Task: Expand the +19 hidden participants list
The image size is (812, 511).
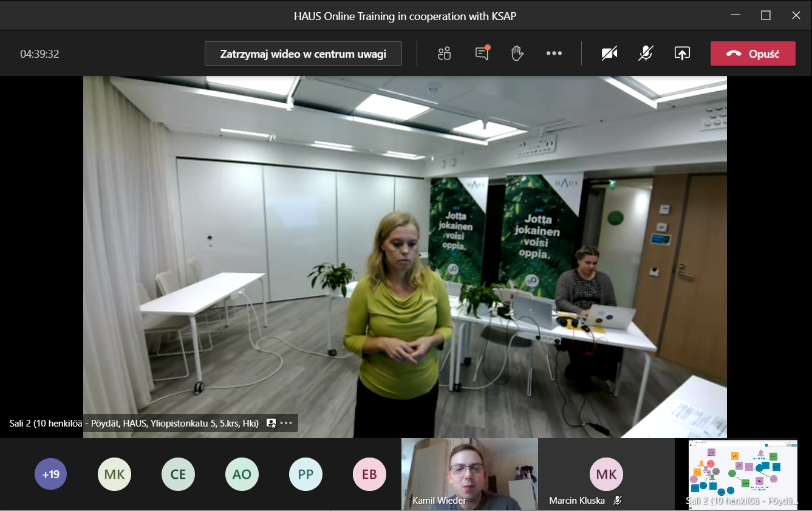Action: (50, 474)
